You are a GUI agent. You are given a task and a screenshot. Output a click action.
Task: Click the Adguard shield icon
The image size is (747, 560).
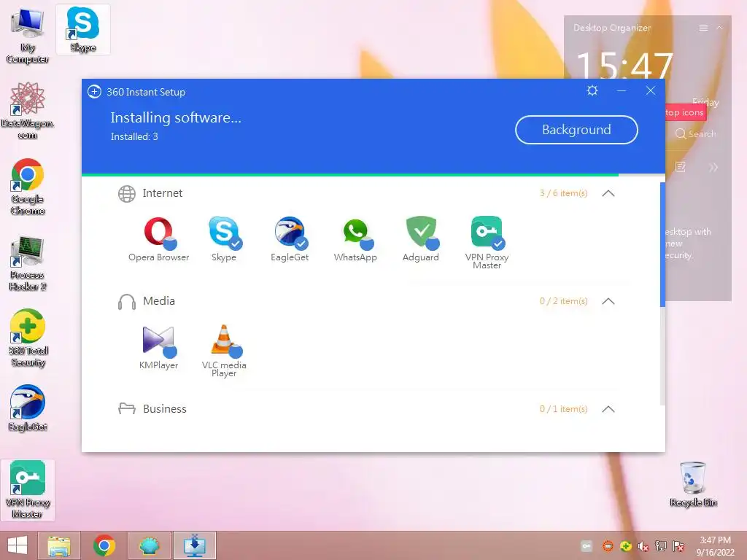coord(421,233)
